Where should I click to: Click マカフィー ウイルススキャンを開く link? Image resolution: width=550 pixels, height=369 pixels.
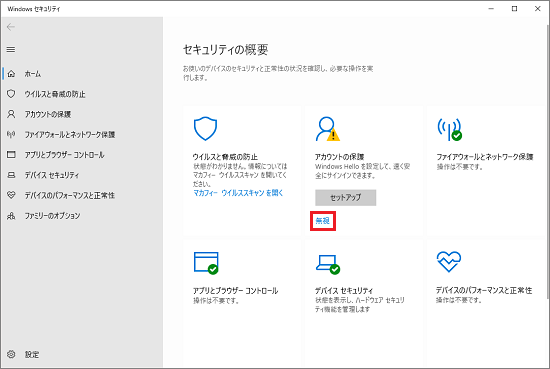(x=238, y=193)
